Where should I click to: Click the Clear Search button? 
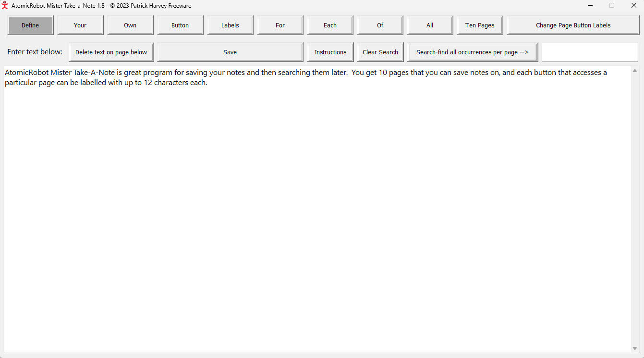tap(380, 52)
